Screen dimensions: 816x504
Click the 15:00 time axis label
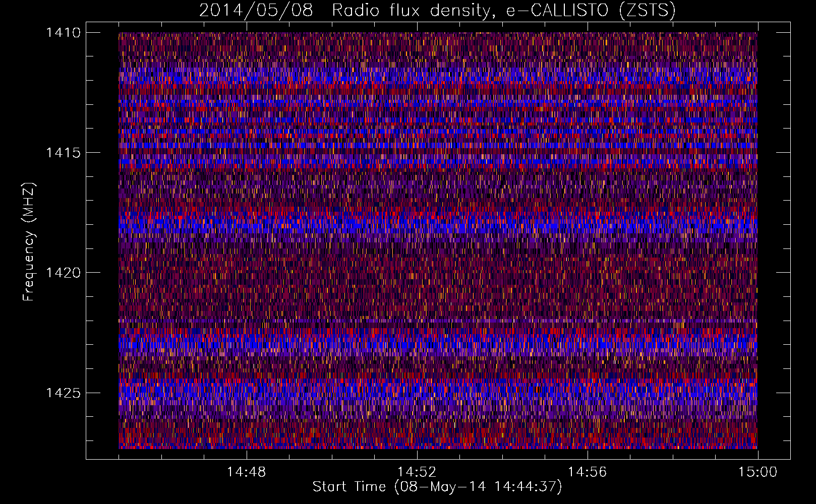tap(758, 472)
